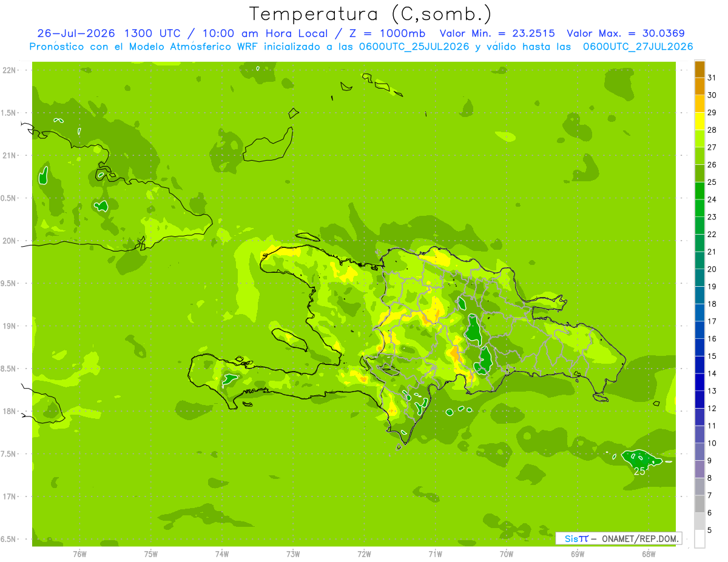Screen dimensions: 728x562
Task: Click legend value label '8'
Action: 710,478
